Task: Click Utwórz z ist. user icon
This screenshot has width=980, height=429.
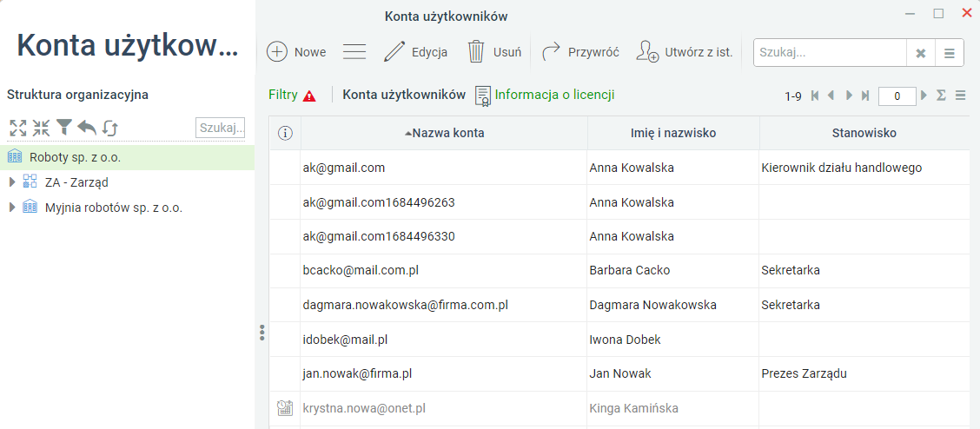Action: 647,52
